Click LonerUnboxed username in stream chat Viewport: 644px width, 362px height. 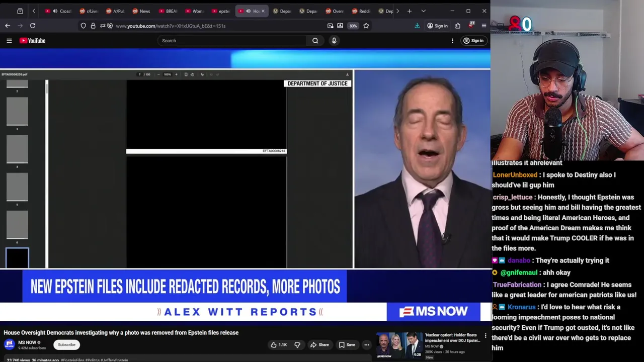[x=515, y=175]
